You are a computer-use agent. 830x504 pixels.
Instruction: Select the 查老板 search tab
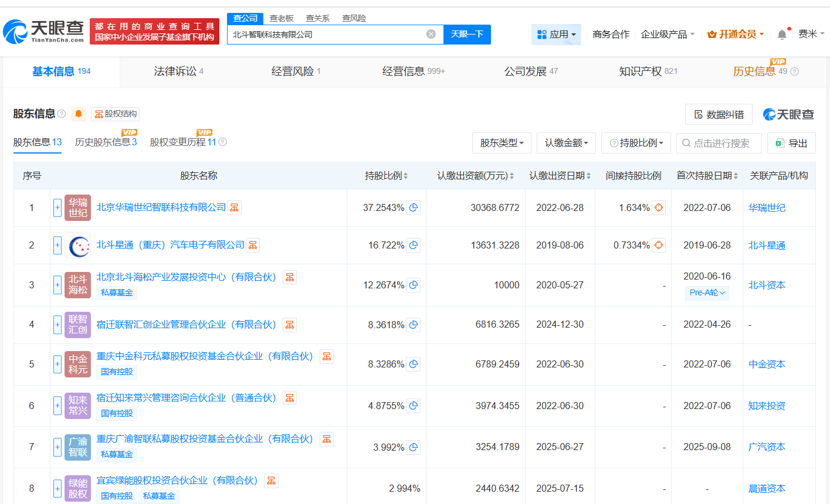[282, 18]
